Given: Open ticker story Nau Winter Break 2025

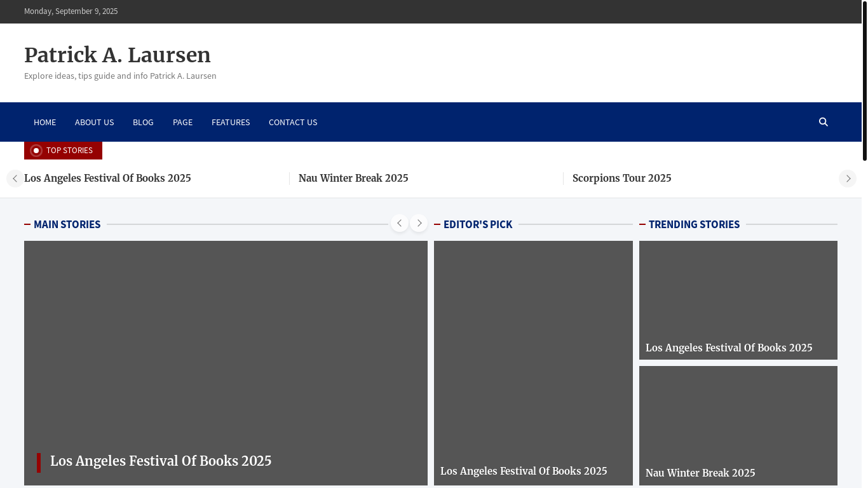Looking at the screenshot, I should [353, 179].
